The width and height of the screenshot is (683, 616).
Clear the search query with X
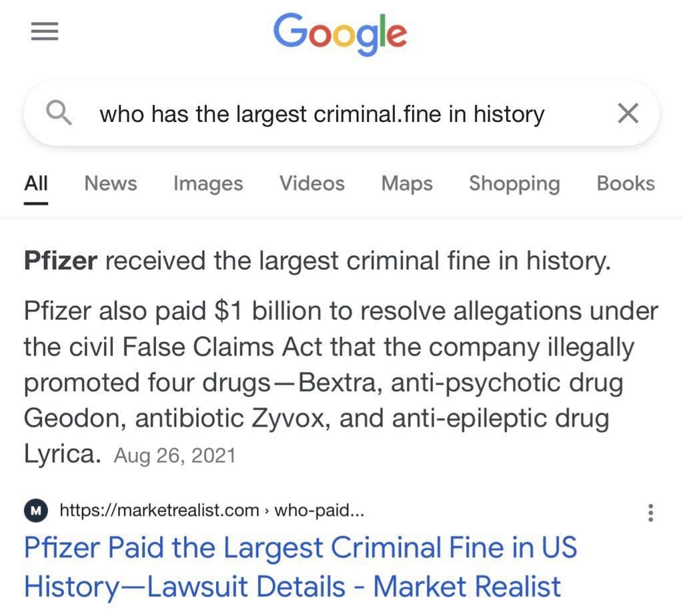pos(628,114)
